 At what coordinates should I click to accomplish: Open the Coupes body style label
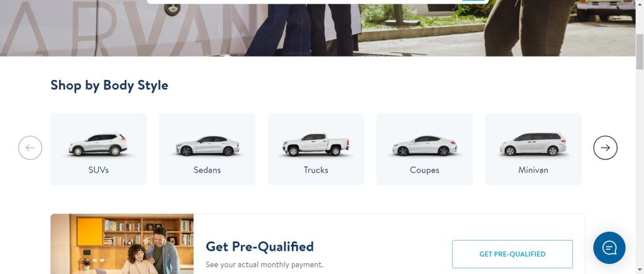pos(425,170)
